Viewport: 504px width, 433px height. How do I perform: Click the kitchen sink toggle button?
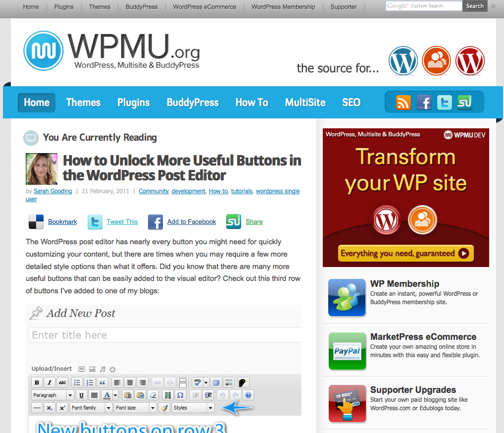tap(229, 382)
